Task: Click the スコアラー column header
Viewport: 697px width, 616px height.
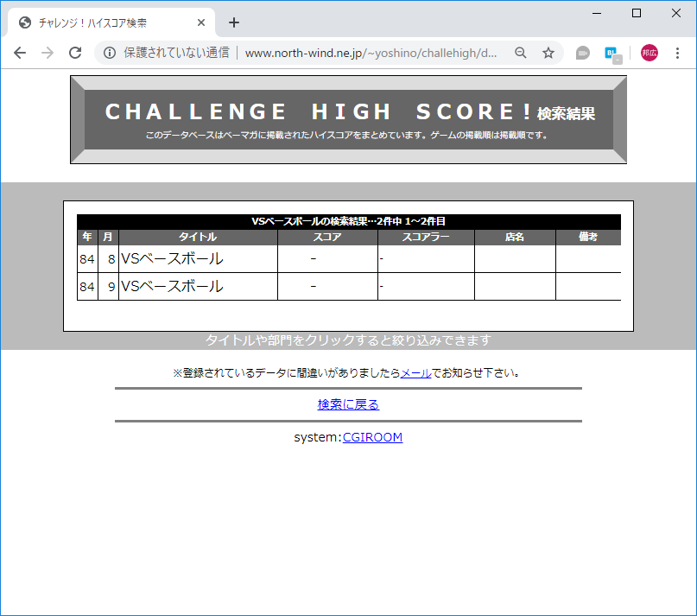Action: [x=426, y=237]
